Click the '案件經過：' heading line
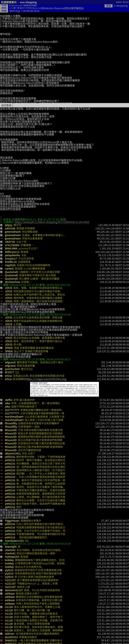Screen dimensions: 129x644 pyautogui.click(x=6, y=34)
